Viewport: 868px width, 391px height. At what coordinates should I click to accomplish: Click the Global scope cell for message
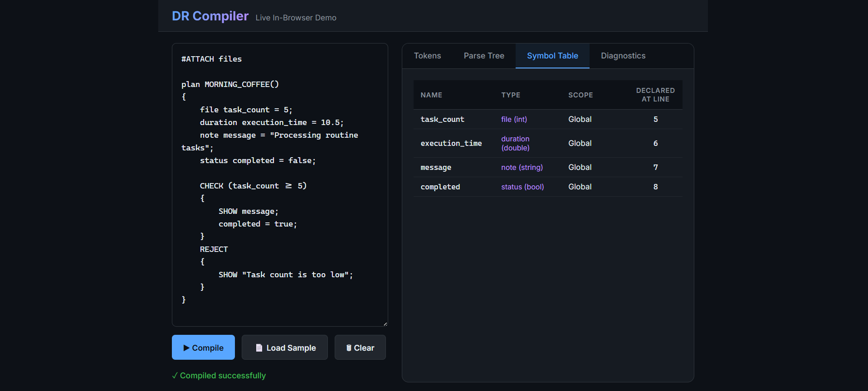tap(580, 167)
